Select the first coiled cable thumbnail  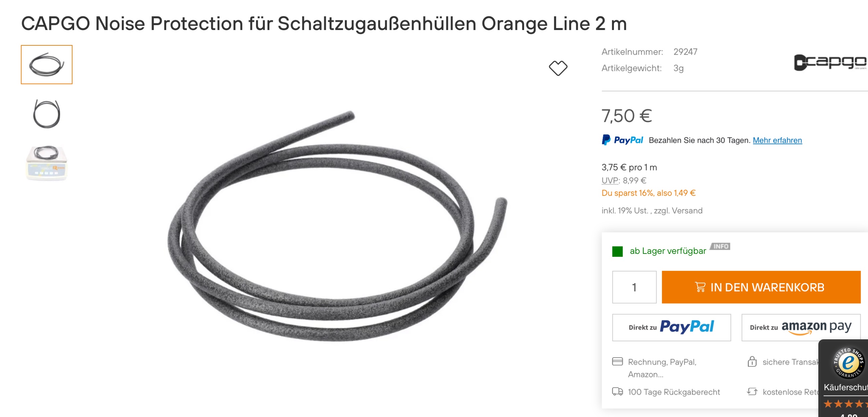(x=46, y=65)
